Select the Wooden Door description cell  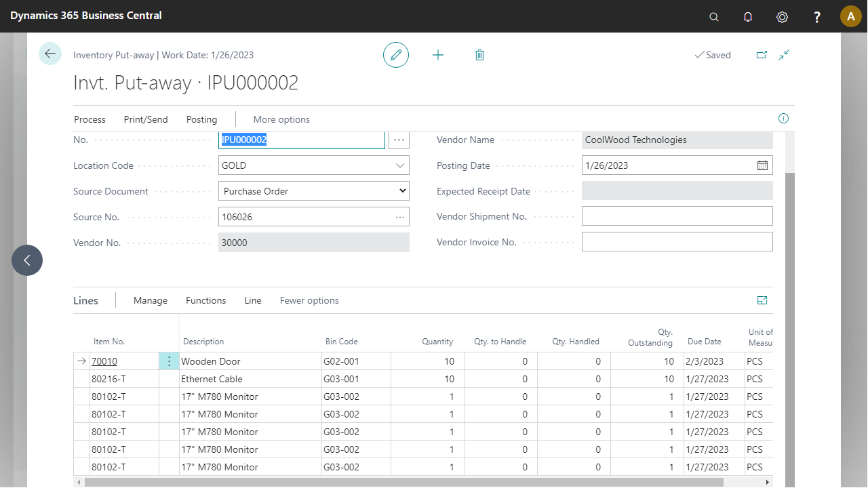pyautogui.click(x=250, y=361)
